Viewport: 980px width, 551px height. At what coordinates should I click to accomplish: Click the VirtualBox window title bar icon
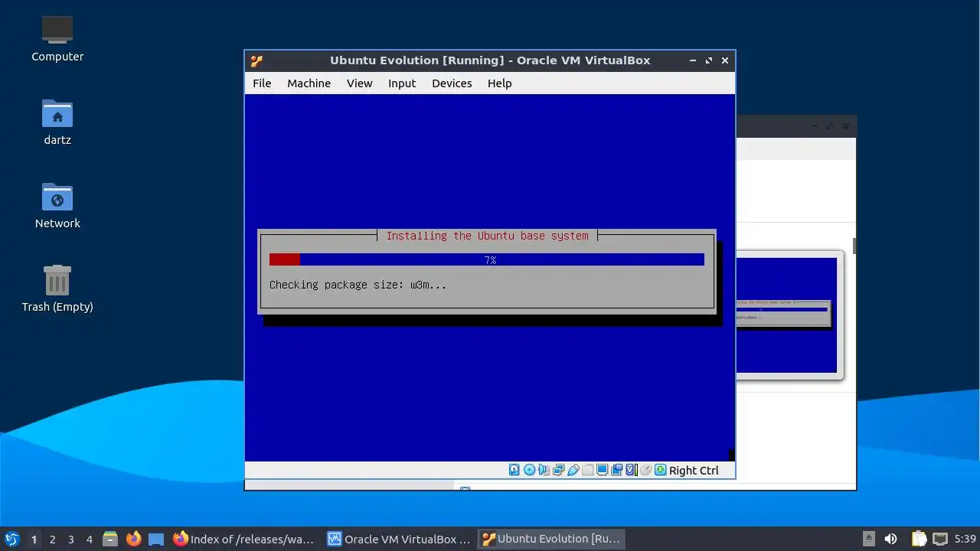point(256,60)
